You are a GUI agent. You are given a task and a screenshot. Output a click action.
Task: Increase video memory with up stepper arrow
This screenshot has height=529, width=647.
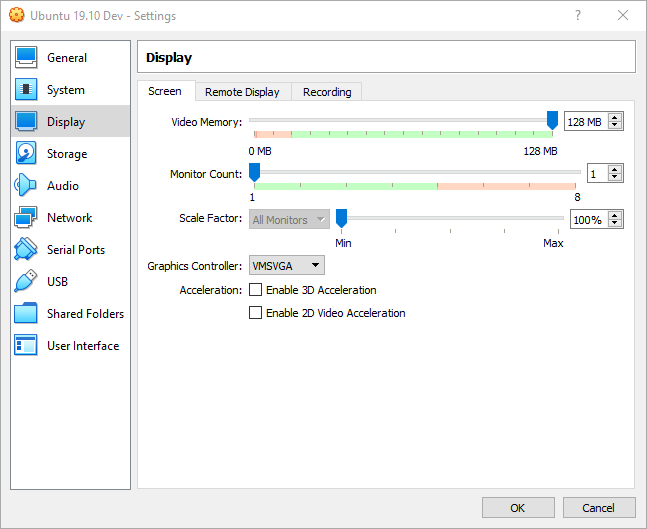point(615,117)
